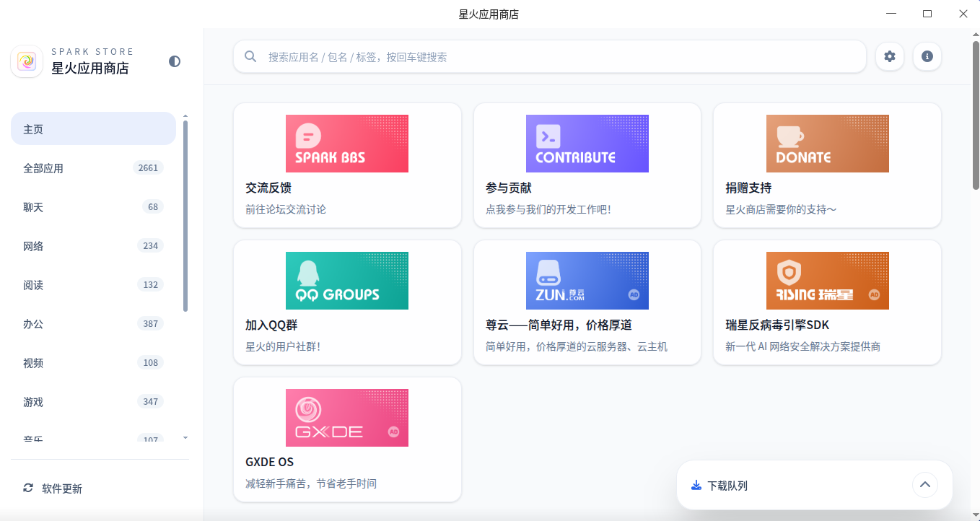Click the CONTRIBUTE banner image
The height and width of the screenshot is (521, 980).
(587, 144)
